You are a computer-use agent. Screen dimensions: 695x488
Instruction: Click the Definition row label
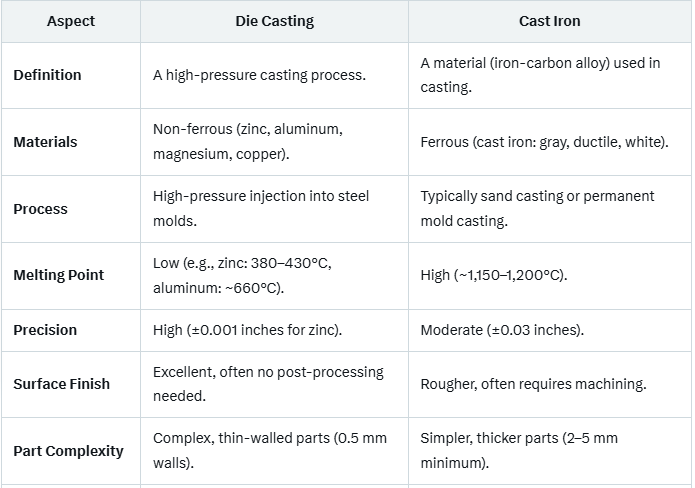(47, 75)
